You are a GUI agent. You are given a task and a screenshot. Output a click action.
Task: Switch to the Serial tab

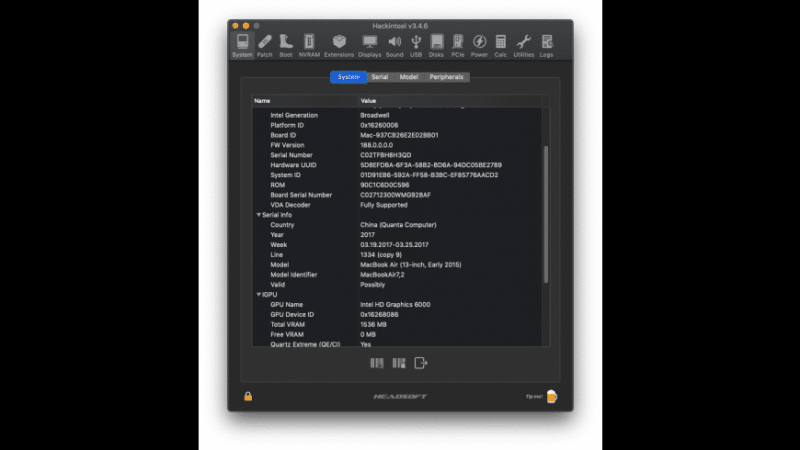(x=380, y=77)
